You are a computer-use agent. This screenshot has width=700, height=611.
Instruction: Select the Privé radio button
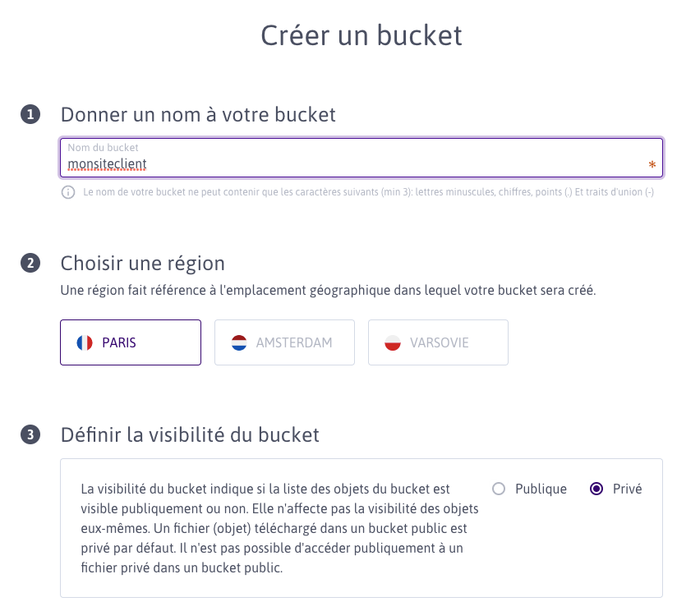[596, 489]
